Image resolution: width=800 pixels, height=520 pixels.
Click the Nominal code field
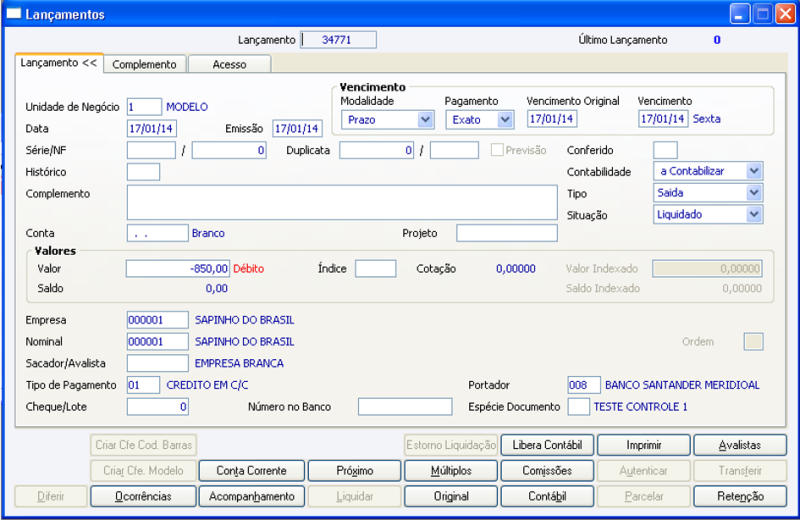point(158,341)
